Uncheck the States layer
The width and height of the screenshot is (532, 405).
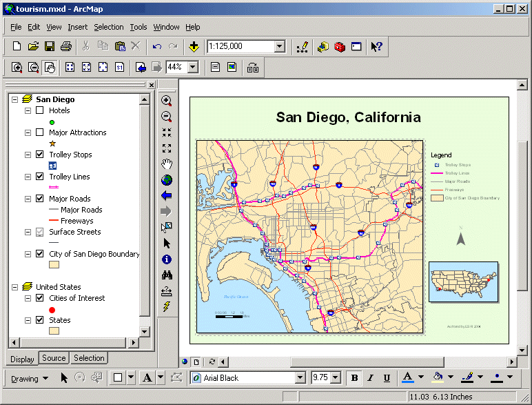40,320
